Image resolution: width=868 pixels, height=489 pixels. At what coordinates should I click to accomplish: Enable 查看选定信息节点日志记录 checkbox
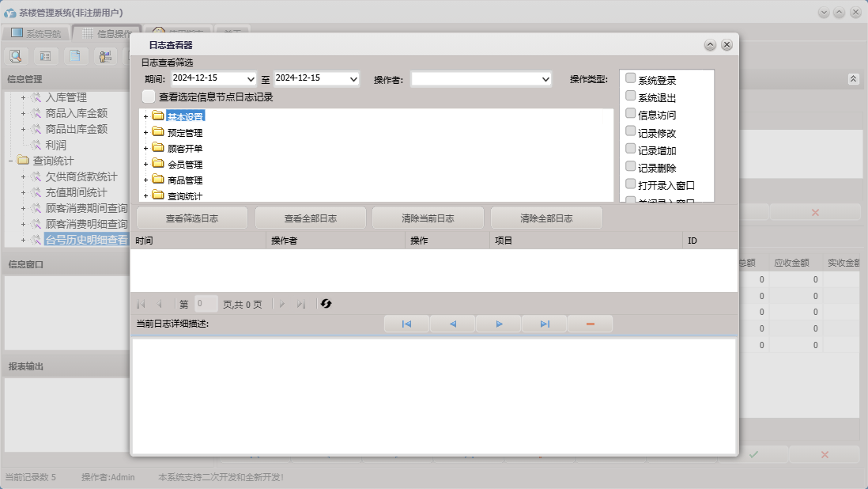click(149, 97)
